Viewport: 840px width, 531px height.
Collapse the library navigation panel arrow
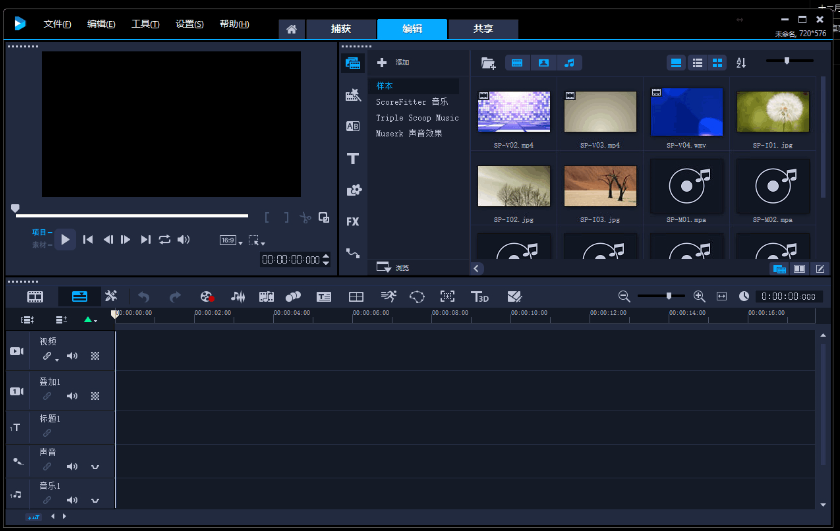[x=476, y=268]
